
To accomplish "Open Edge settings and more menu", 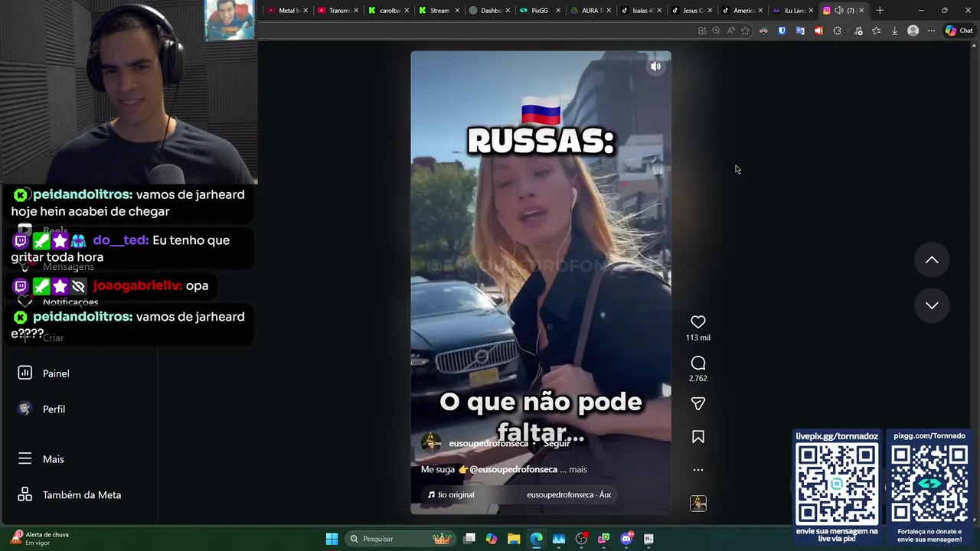I will click(931, 31).
